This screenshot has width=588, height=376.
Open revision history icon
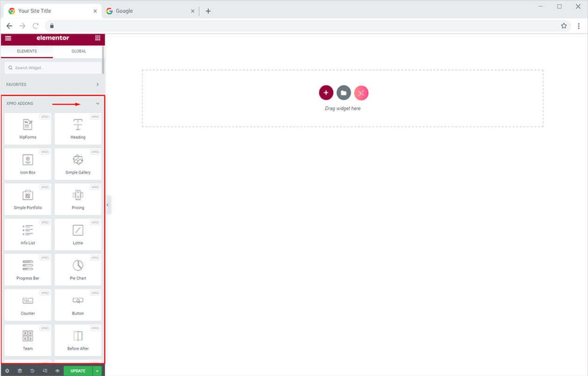32,371
